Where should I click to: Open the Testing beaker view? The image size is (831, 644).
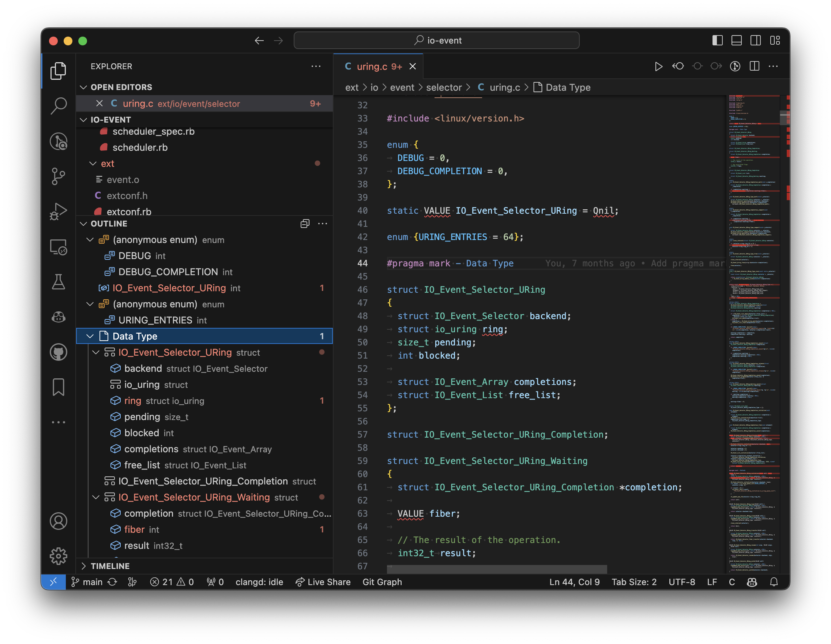pyautogui.click(x=59, y=282)
